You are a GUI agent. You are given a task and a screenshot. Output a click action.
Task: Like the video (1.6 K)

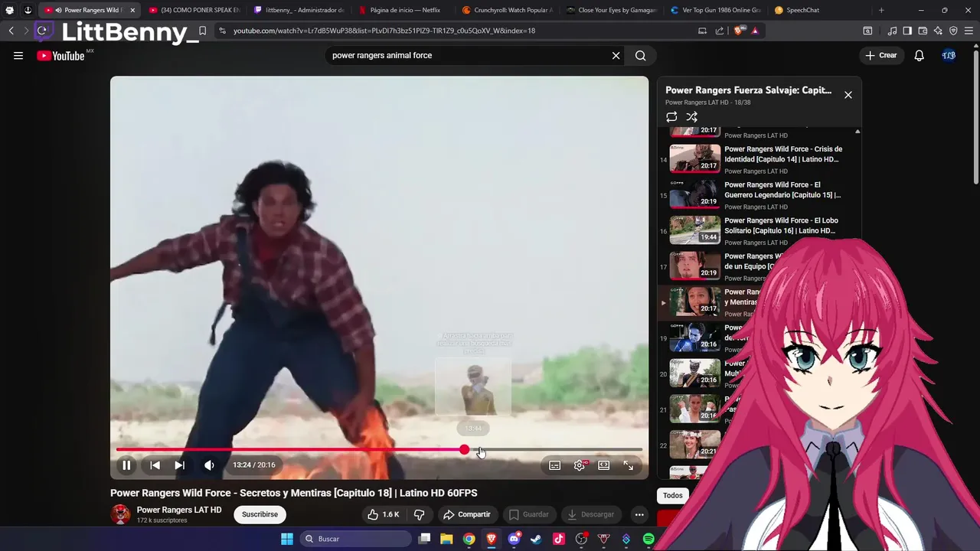383,514
